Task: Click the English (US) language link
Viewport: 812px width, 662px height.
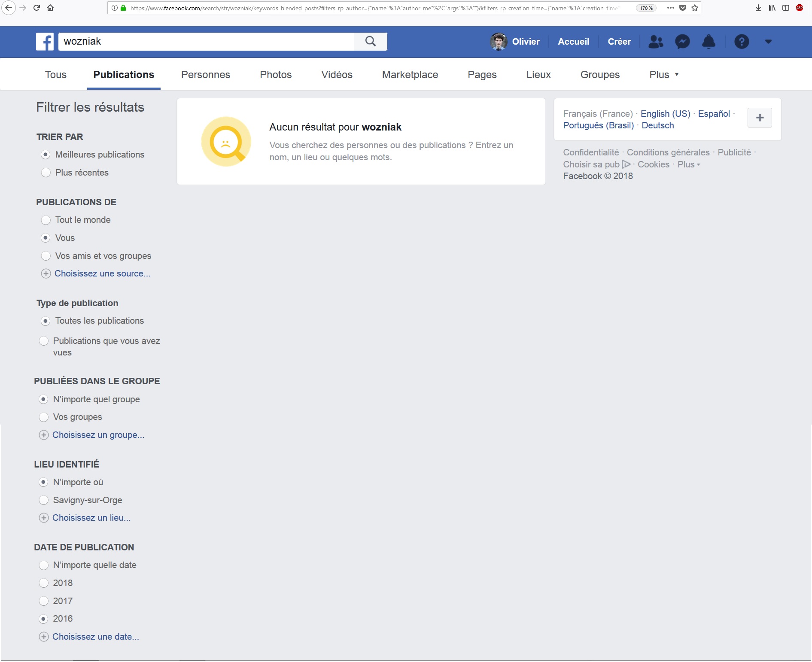Action: tap(665, 114)
